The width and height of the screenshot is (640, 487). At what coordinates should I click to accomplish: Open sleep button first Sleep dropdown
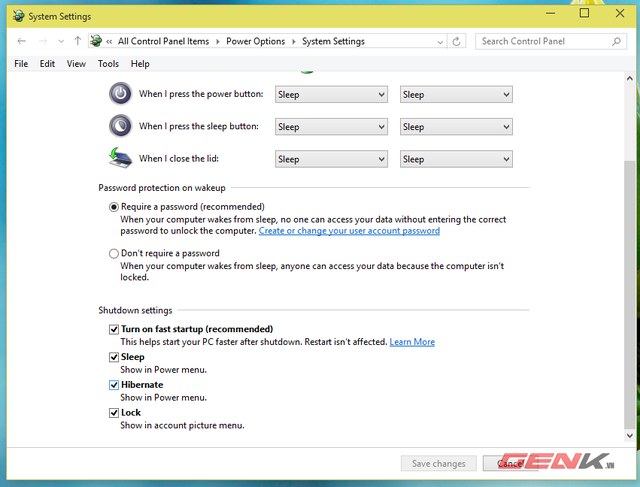pyautogui.click(x=331, y=127)
